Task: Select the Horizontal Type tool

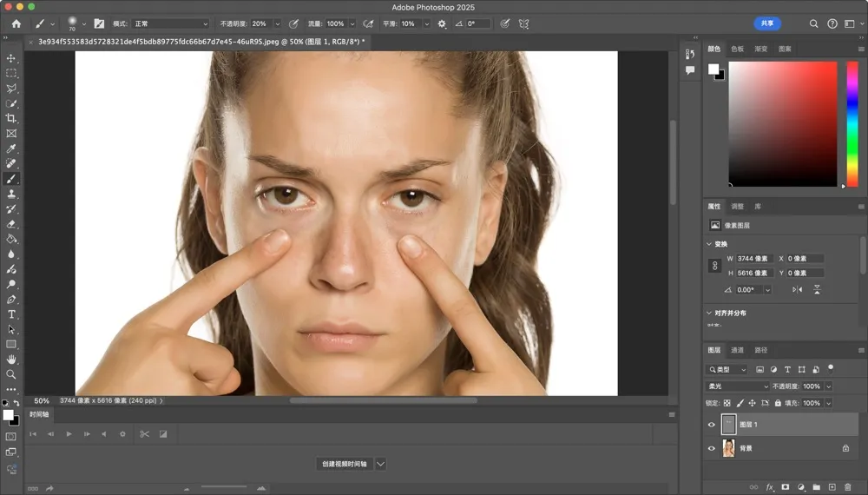Action: 11,314
